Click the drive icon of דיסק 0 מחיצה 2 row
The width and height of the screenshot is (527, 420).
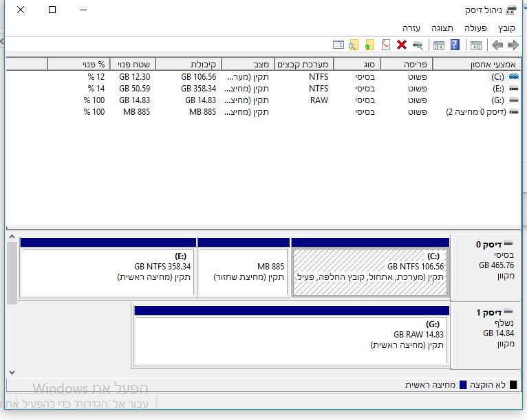pyautogui.click(x=514, y=112)
